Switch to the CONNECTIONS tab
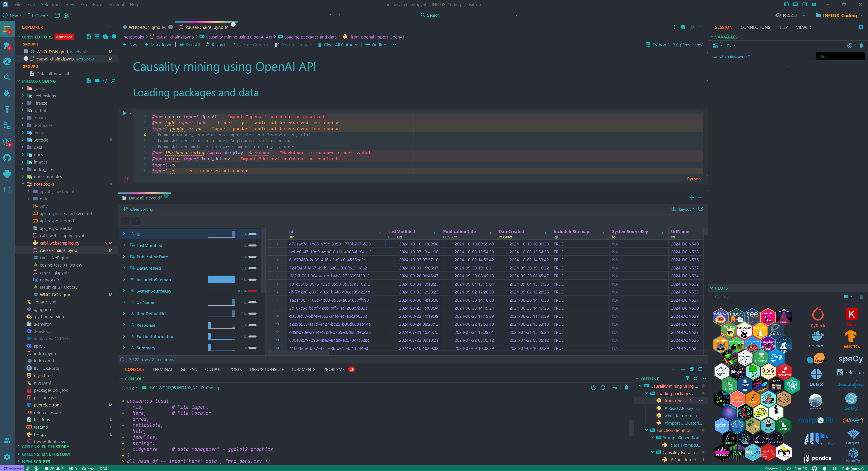 click(x=755, y=27)
